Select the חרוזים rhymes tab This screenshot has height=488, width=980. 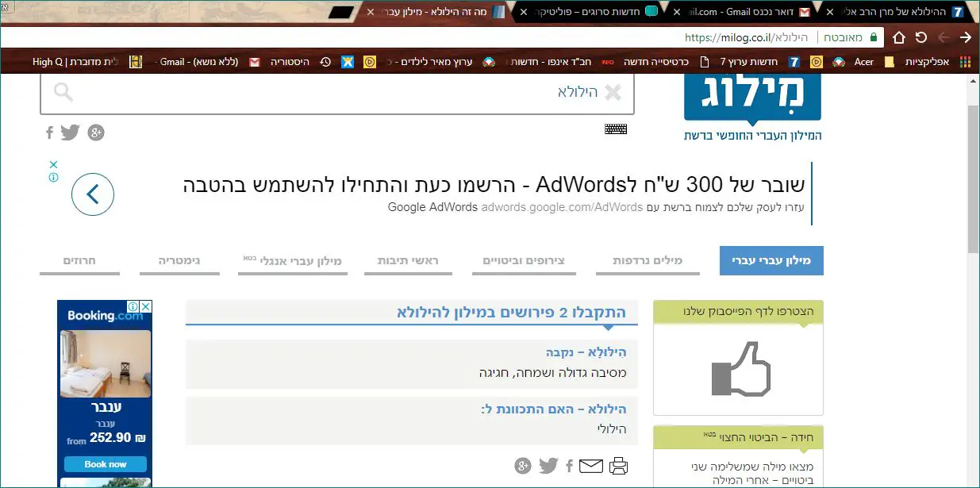click(79, 261)
